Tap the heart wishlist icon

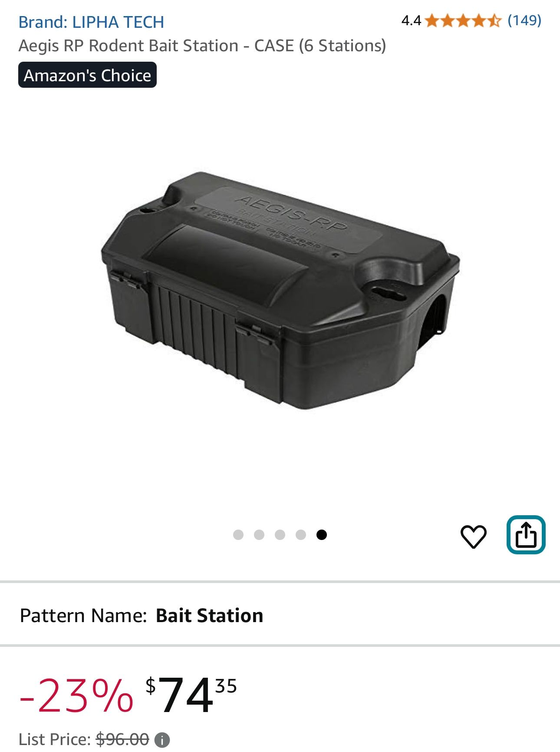click(x=473, y=536)
